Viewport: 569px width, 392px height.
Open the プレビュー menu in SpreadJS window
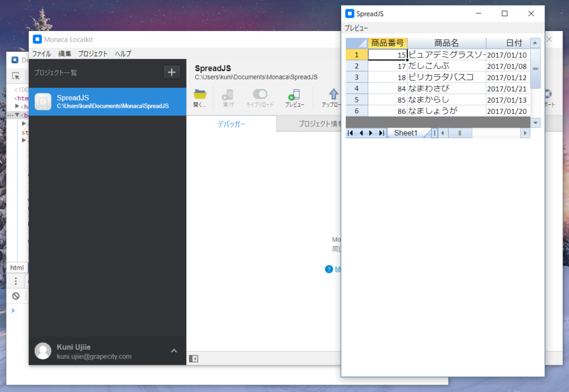click(x=356, y=28)
